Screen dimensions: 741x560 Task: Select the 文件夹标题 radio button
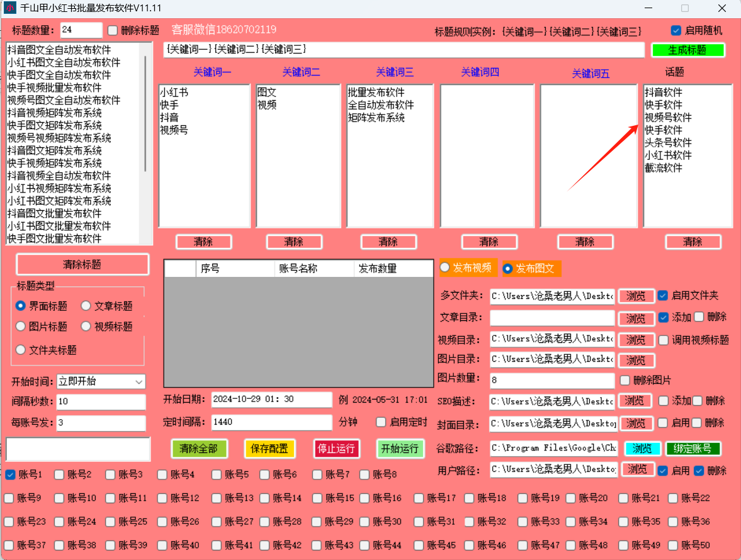pos(20,350)
